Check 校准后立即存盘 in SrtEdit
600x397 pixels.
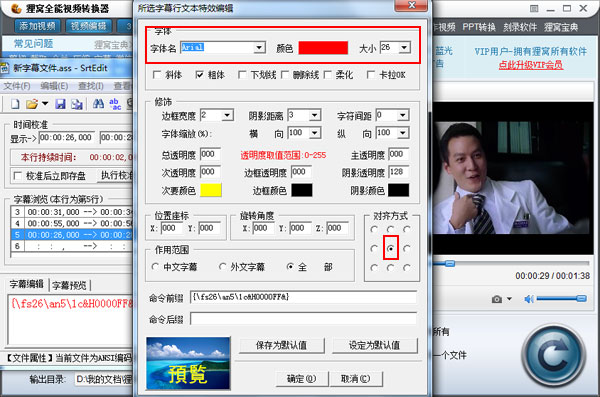[x=18, y=176]
